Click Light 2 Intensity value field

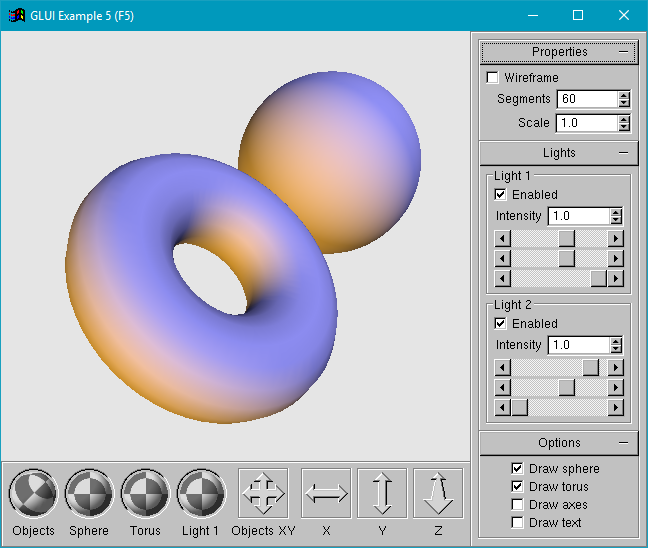point(579,345)
